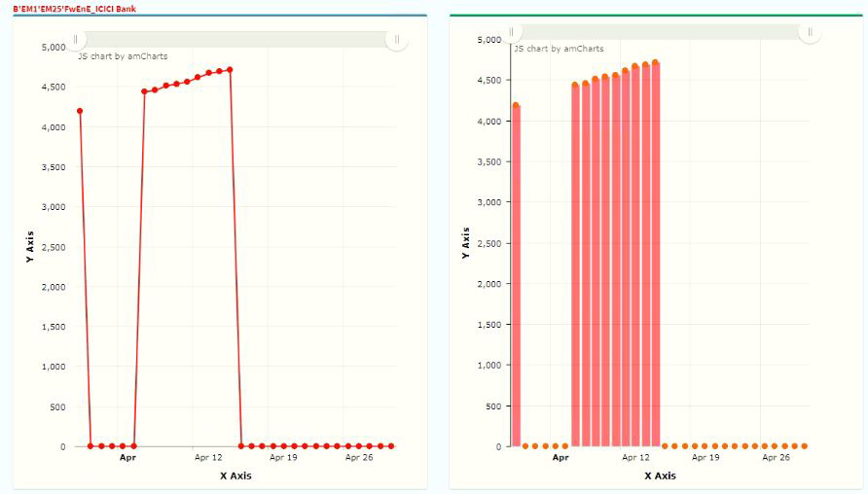
Task: Click the right scrollbar grip on the line chart
Action: pos(397,39)
